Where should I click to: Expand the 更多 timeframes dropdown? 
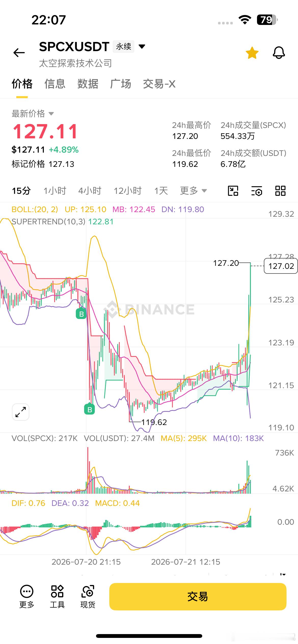click(194, 191)
